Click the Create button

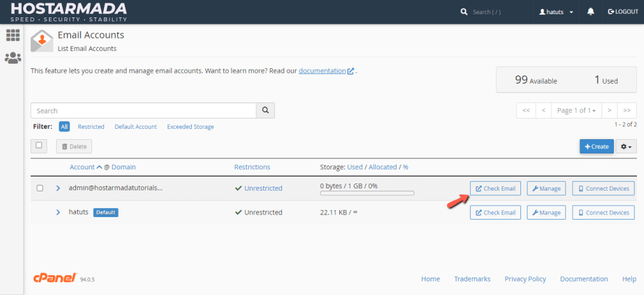click(597, 146)
